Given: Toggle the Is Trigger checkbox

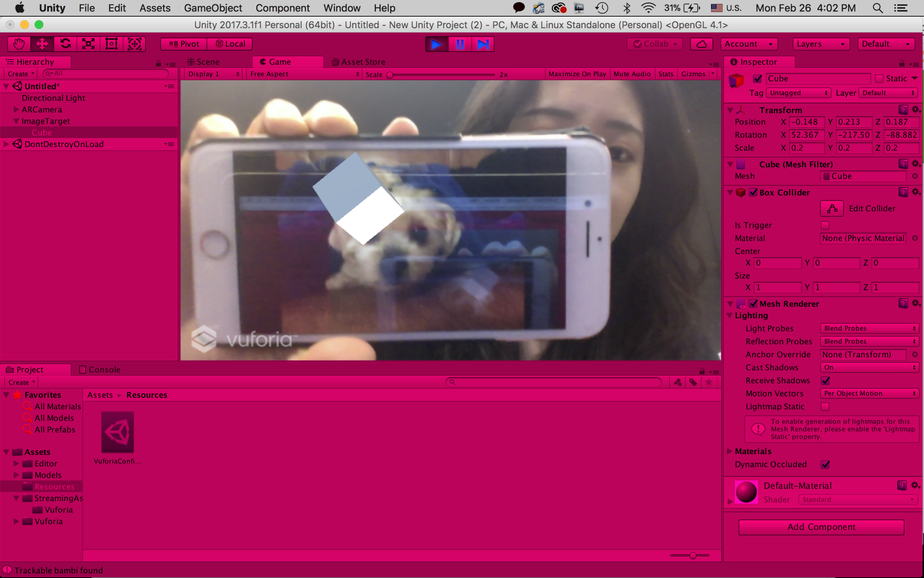Looking at the screenshot, I should click(825, 225).
